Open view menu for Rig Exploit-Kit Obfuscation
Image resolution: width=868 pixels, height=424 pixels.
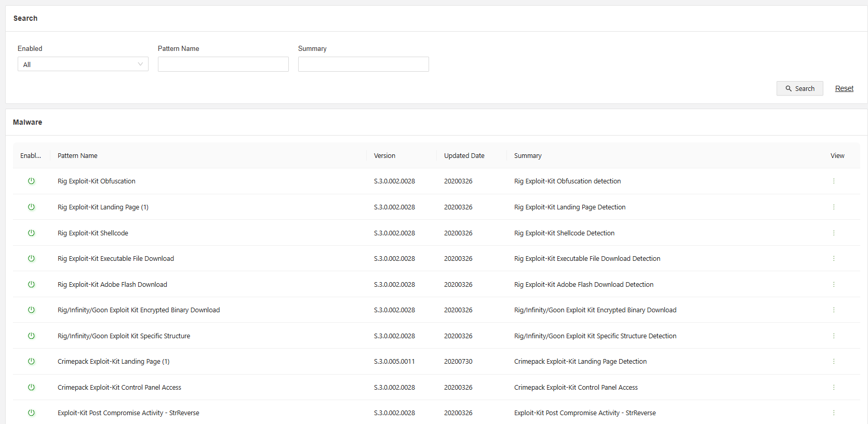(834, 181)
